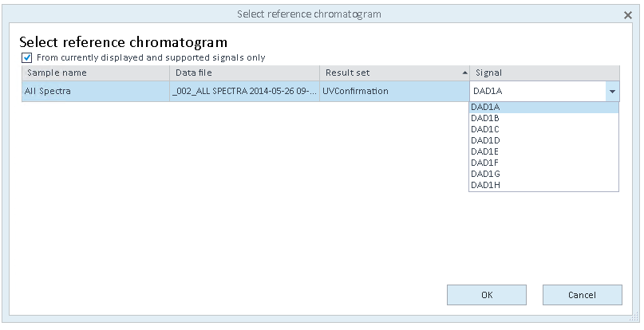Screen dimensions: 644x330
Task: Uncheck From currently displayed and supported signals only
Action: tap(27, 57)
